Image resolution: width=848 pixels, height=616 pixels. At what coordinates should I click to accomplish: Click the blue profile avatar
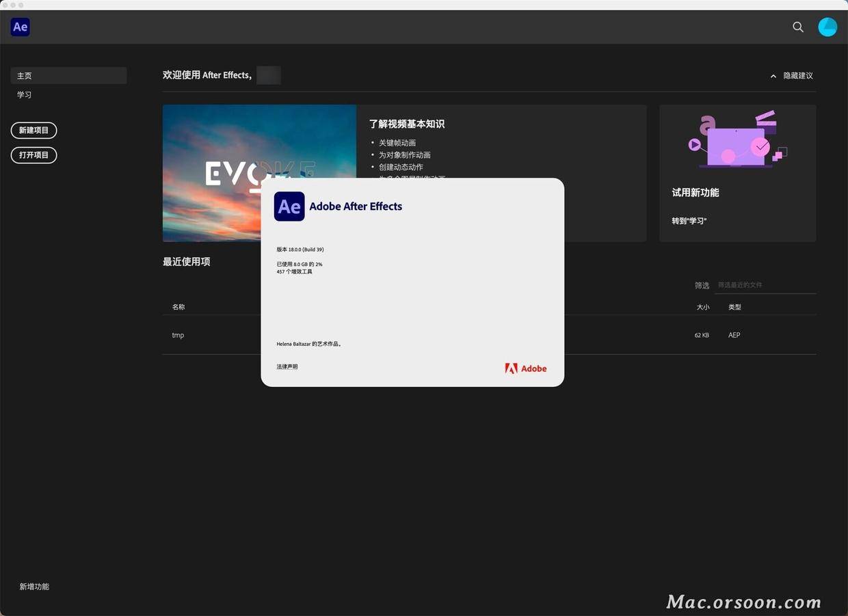click(827, 27)
